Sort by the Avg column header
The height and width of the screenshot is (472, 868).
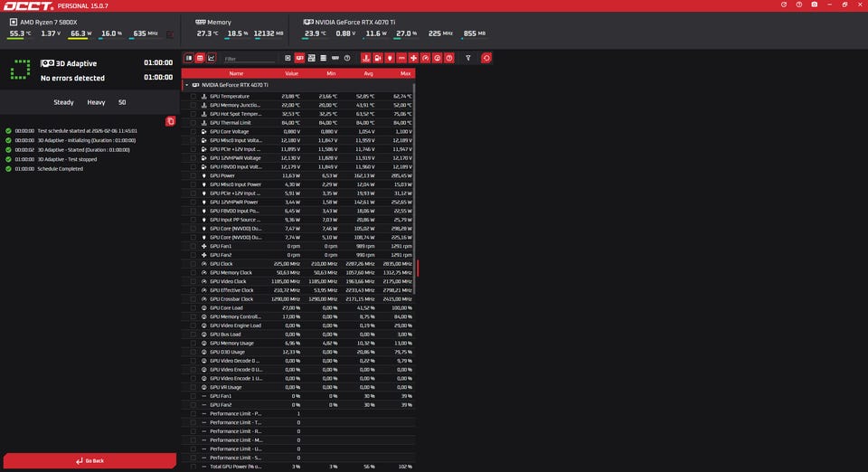click(x=368, y=73)
